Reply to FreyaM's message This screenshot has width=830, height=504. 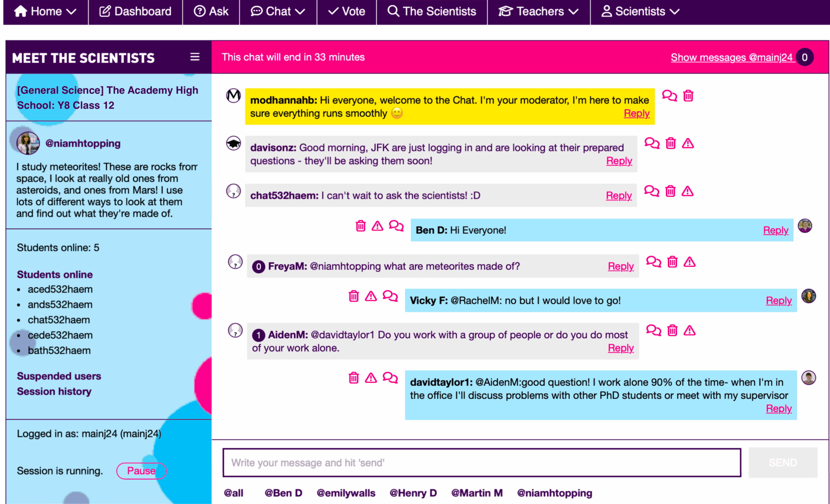[x=621, y=266]
